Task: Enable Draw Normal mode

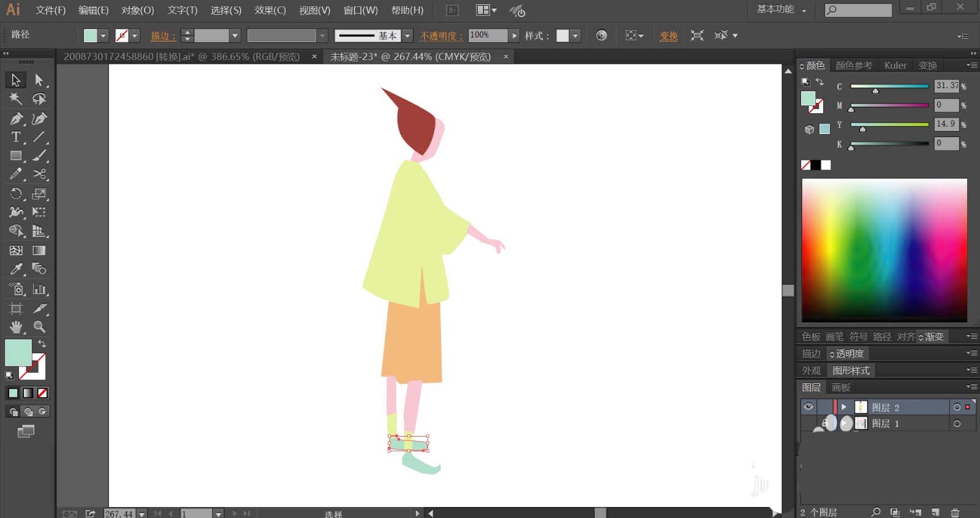Action: [x=13, y=411]
